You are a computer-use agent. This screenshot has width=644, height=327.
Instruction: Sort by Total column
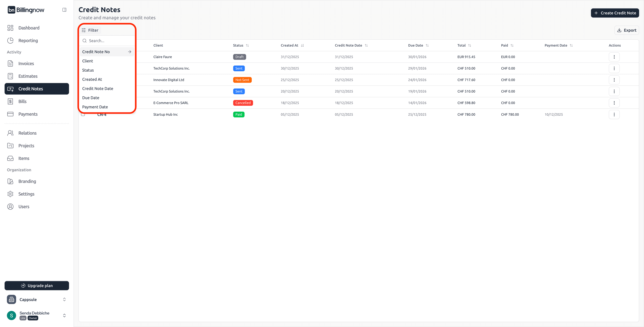[469, 45]
